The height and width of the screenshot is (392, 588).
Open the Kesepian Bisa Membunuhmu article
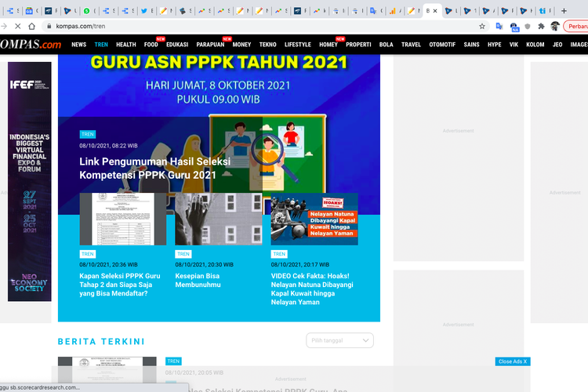pyautogui.click(x=197, y=281)
